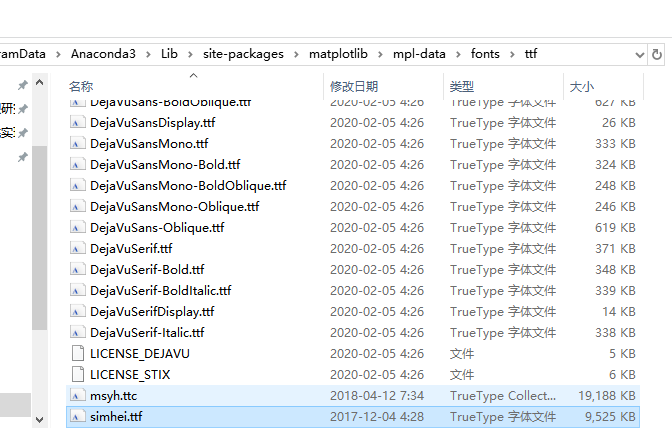This screenshot has width=672, height=434.
Task: Expand the chevron after matplotlib in the path
Action: click(380, 54)
